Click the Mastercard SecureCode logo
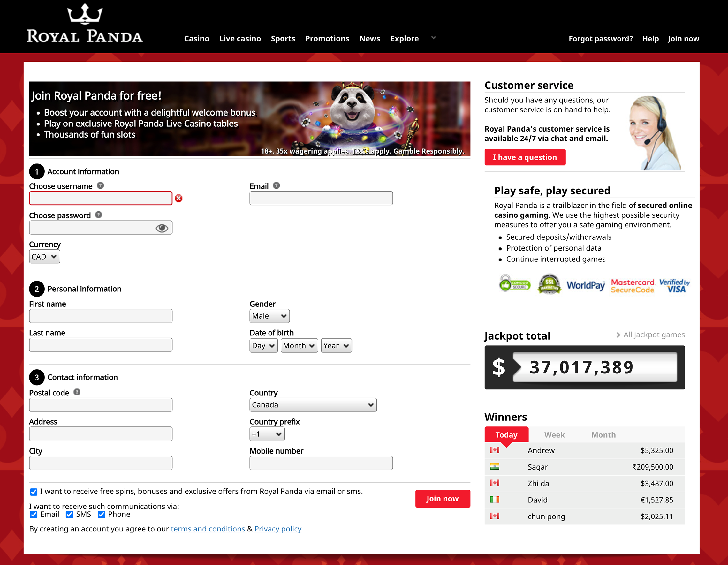 point(632,286)
